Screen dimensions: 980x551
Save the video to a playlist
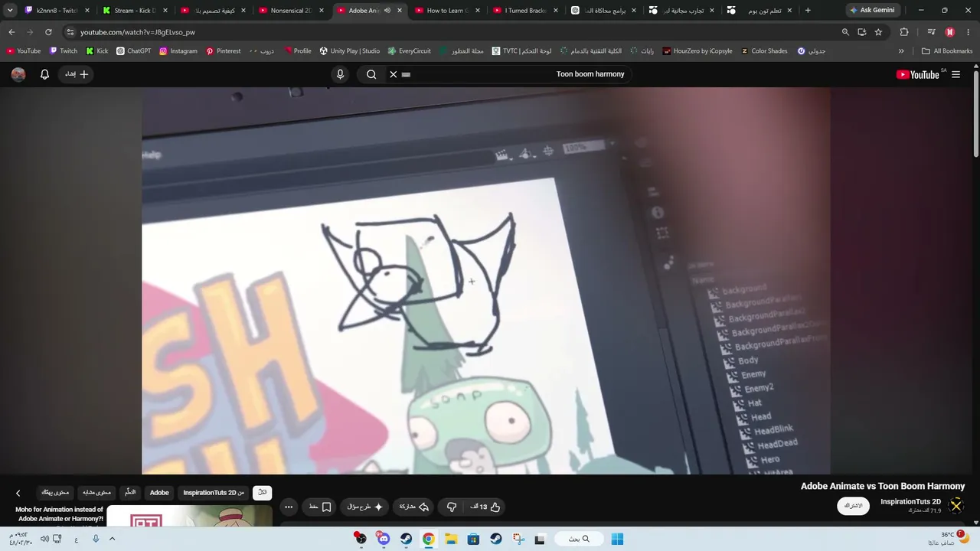(x=320, y=507)
